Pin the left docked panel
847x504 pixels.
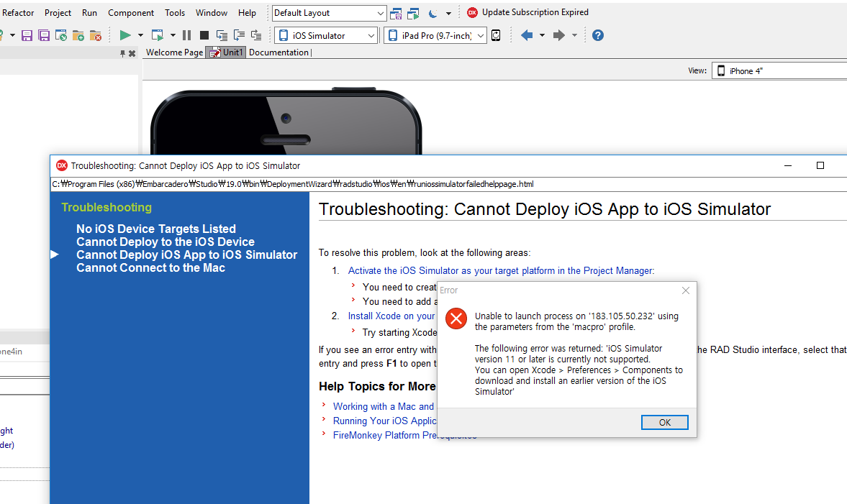[x=123, y=53]
